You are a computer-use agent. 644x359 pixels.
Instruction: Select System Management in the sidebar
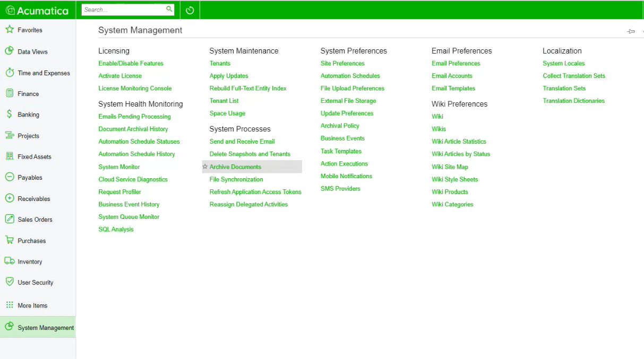(46, 328)
